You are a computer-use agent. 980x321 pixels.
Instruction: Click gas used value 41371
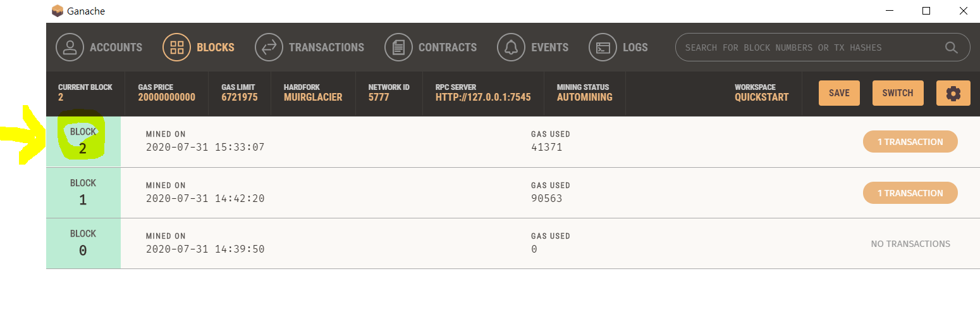[x=546, y=148]
